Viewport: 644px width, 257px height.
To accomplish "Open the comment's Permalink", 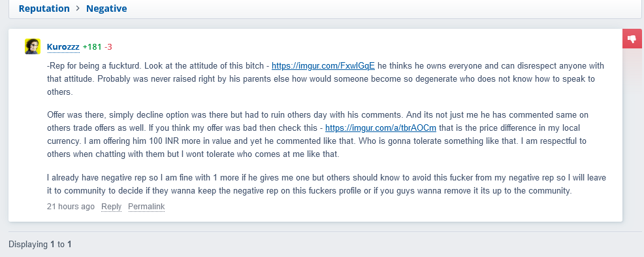I will tap(146, 207).
